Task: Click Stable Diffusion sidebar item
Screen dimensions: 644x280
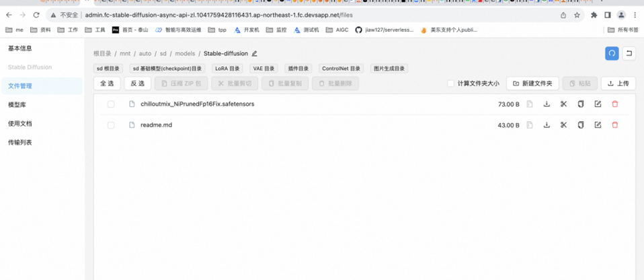Action: coord(30,67)
